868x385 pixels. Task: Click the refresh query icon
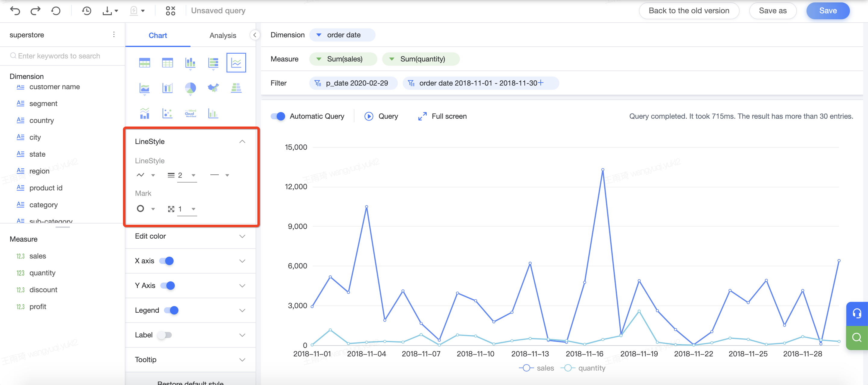click(x=56, y=11)
